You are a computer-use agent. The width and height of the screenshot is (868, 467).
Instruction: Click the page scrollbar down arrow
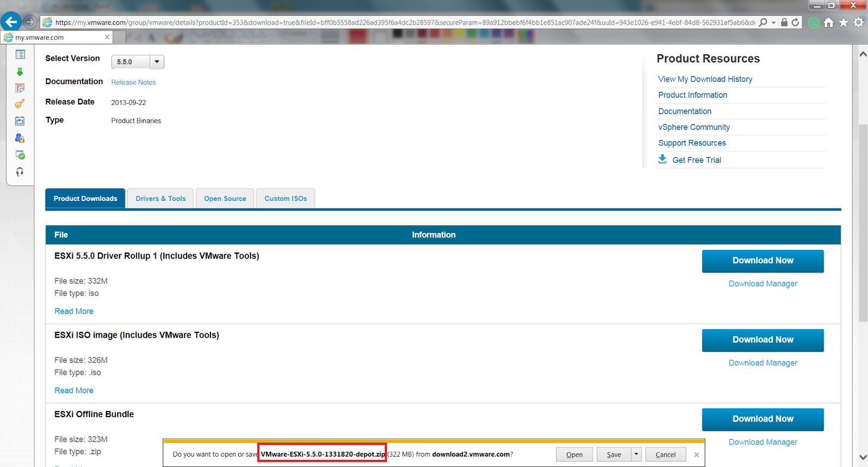coord(863,457)
